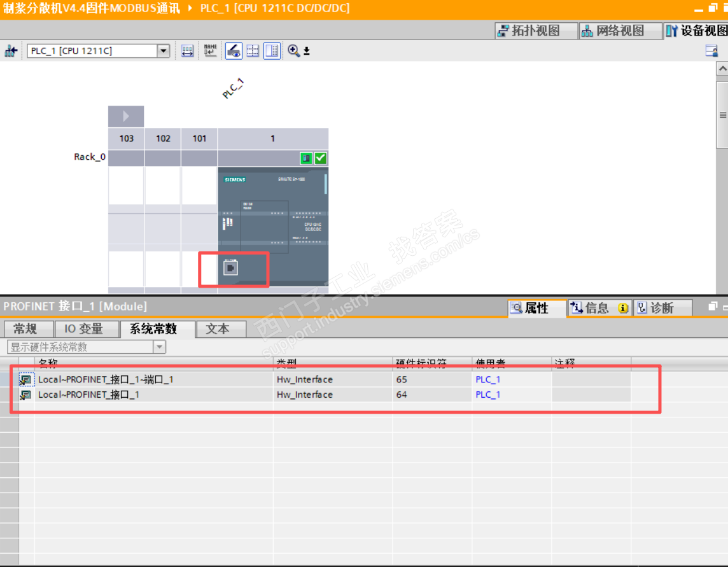Click the CPU 1211C module image
Viewport: 728px width, 567px height.
(x=273, y=228)
